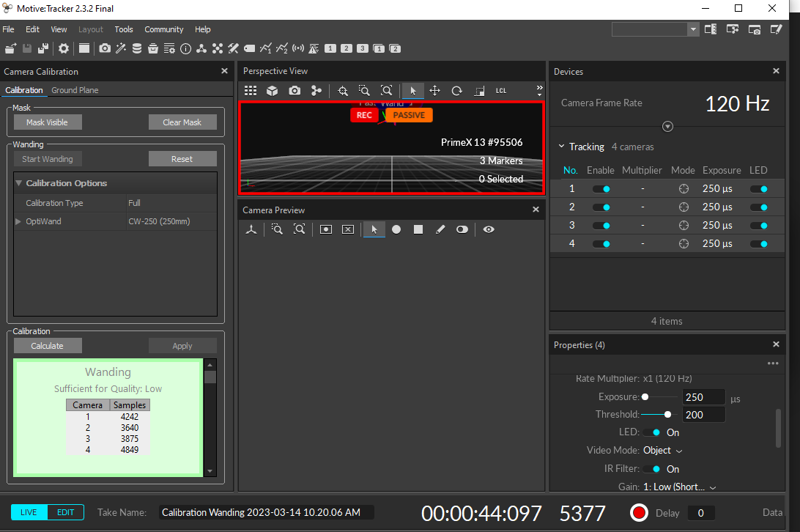Open the Video Mode Object dropdown
Image resolution: width=800 pixels, height=532 pixels.
pyautogui.click(x=662, y=451)
